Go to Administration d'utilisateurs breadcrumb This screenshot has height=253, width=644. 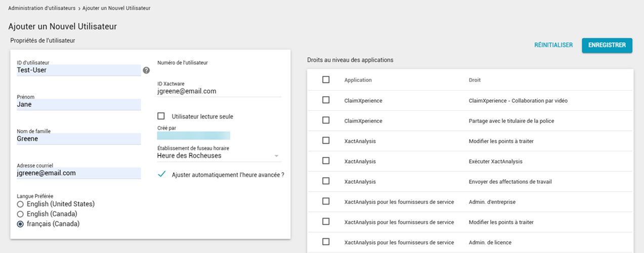41,8
